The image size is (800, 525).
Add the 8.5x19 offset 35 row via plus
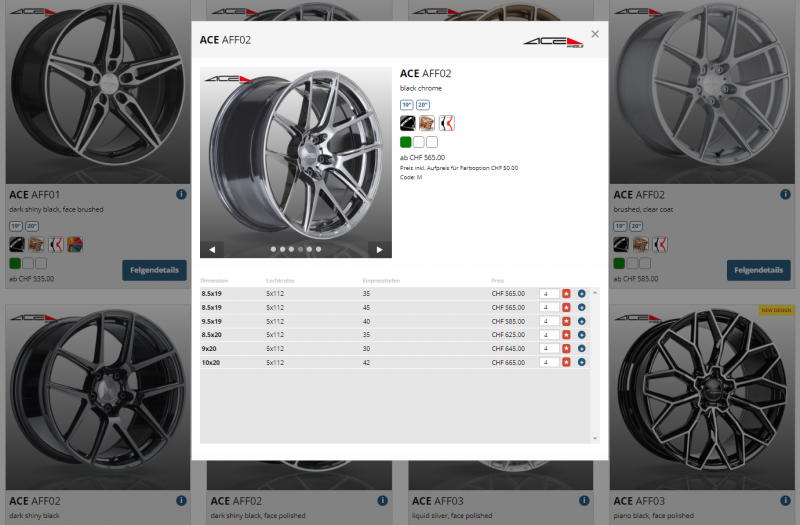[x=582, y=294]
